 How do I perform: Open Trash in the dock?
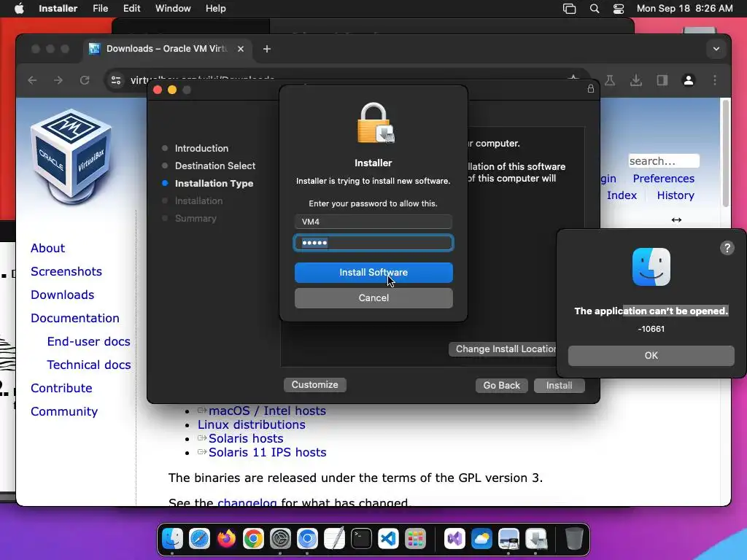coord(574,539)
